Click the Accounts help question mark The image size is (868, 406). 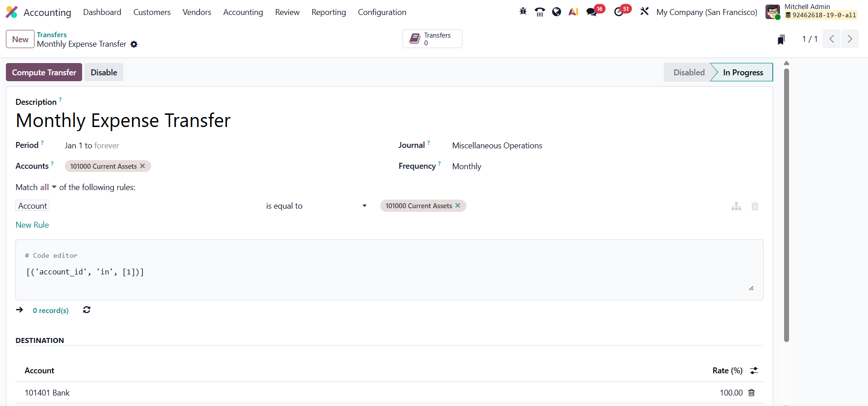pos(52,163)
